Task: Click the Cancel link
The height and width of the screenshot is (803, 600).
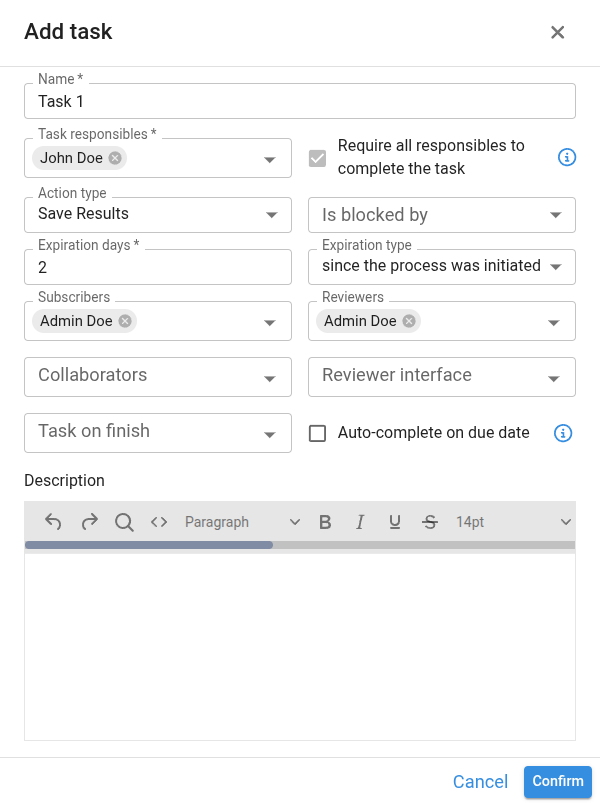Action: (x=480, y=782)
